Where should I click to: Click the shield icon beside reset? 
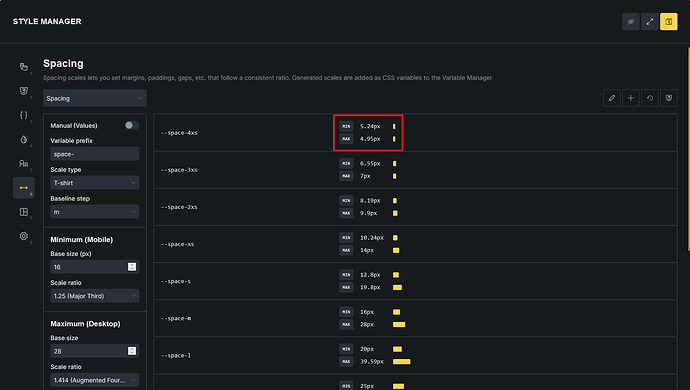668,98
